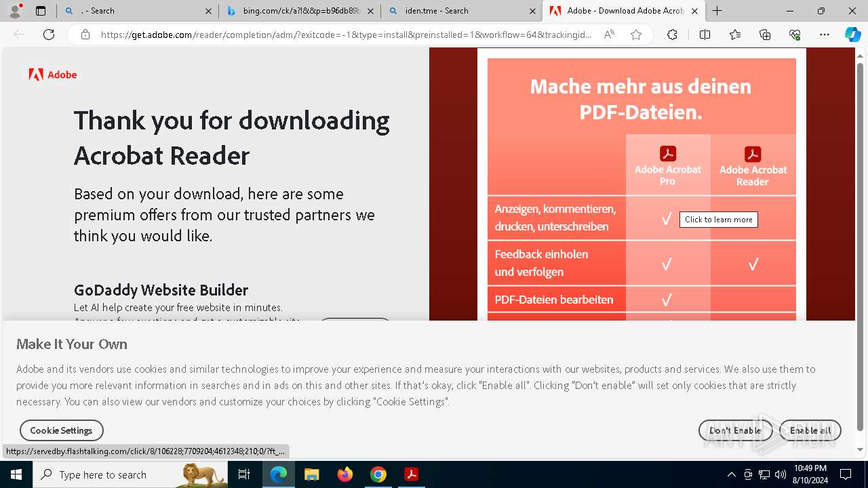The width and height of the screenshot is (868, 488).
Task: Open the volume tray icon
Action: point(781,474)
